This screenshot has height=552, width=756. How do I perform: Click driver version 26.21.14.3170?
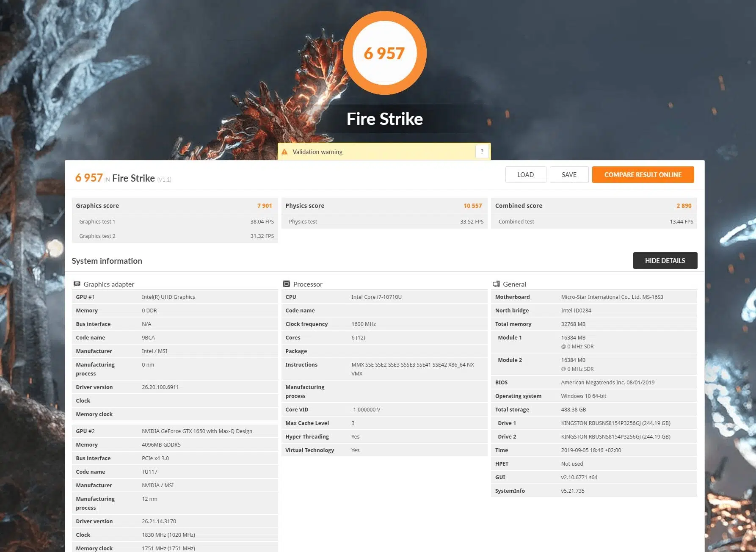pos(159,521)
